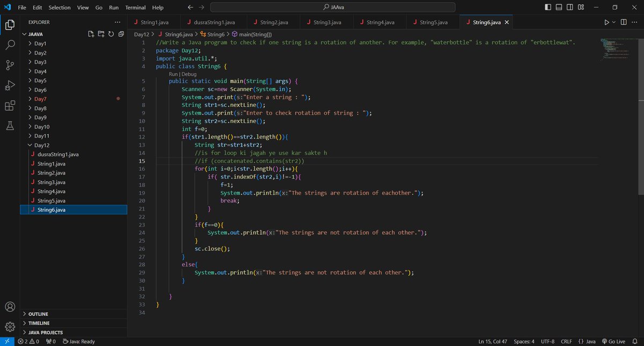Open the Manage gear menu
This screenshot has height=346, width=644.
coord(10,326)
